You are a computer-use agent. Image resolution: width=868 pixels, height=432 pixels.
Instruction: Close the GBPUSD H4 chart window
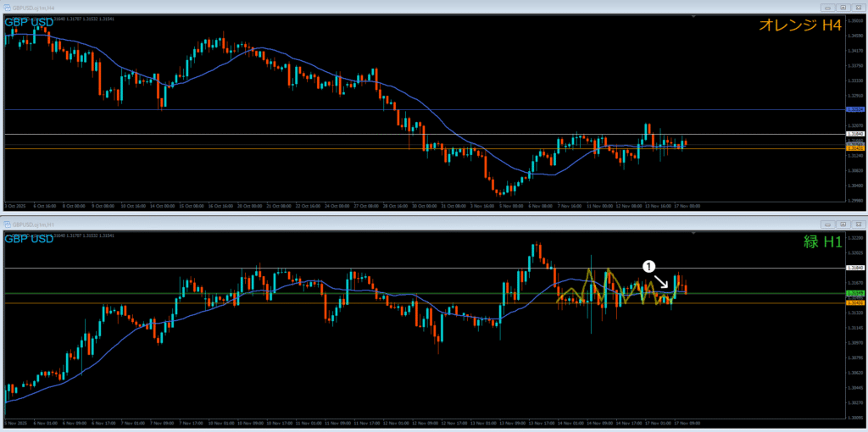[858, 8]
